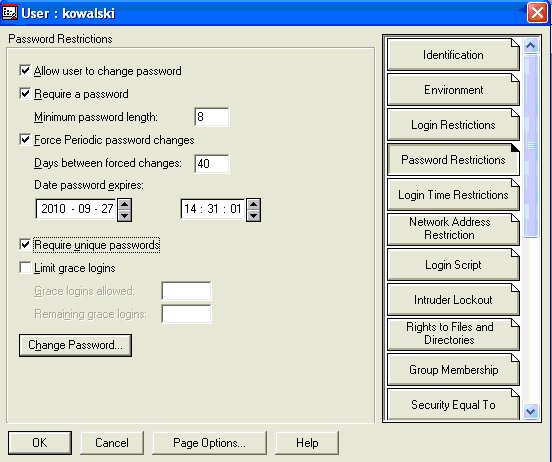Increase the password expiry date with up arrow

[125, 204]
